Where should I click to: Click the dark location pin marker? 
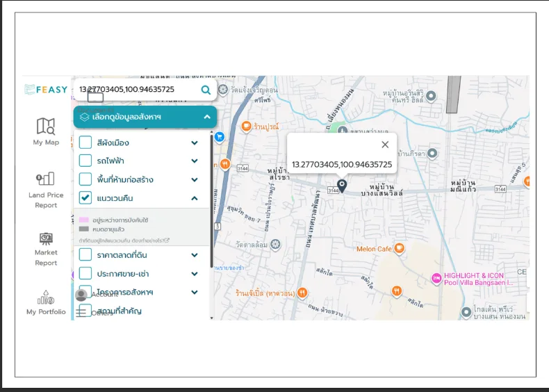[342, 186]
